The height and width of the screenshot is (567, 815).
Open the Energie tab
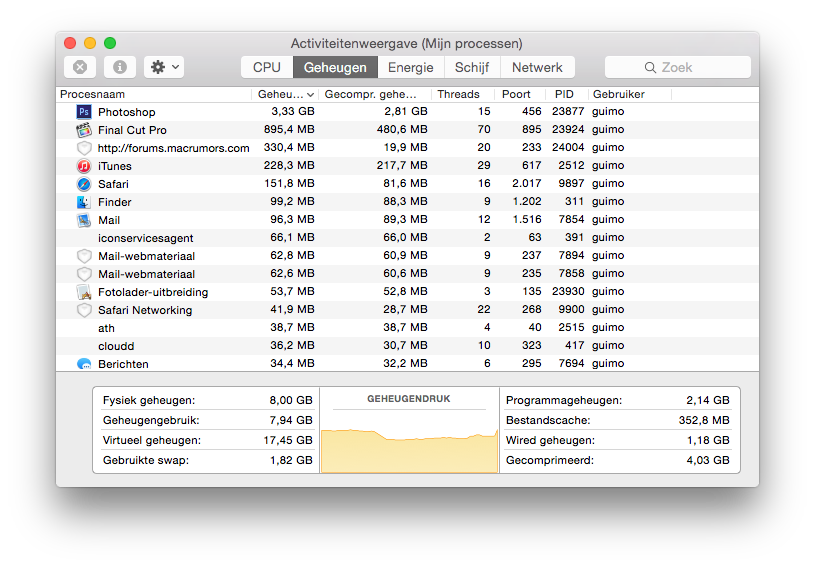click(411, 67)
